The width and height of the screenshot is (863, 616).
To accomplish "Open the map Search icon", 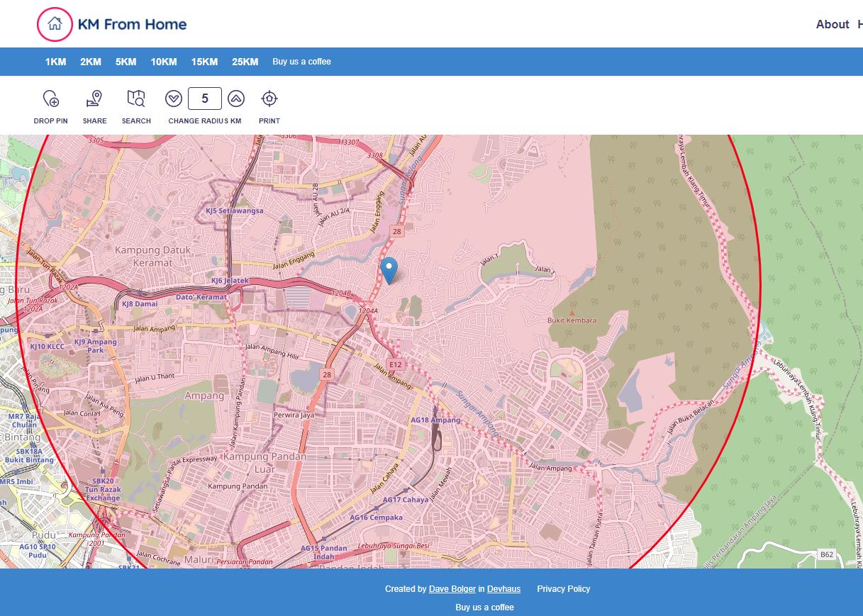I will tap(136, 99).
